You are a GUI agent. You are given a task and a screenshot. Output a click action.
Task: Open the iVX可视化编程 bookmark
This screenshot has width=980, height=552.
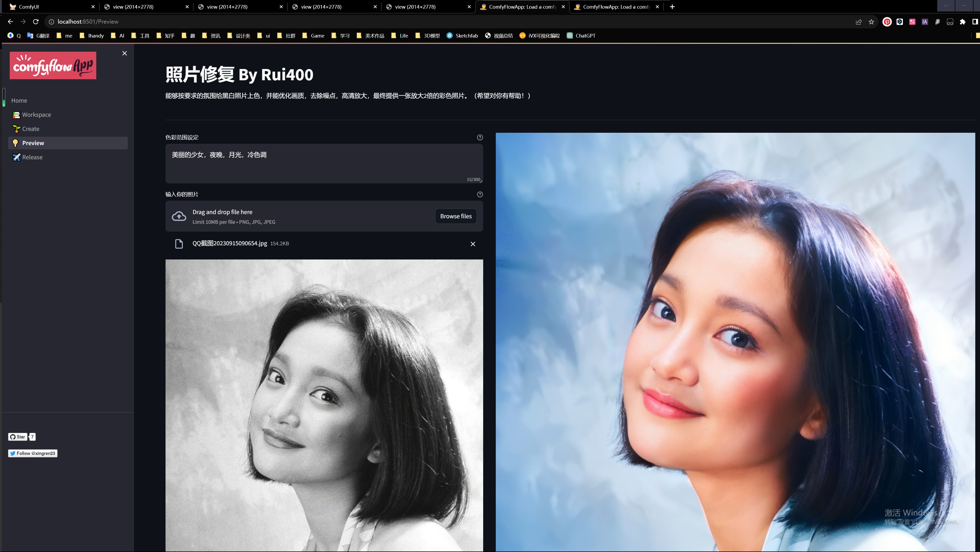click(540, 36)
